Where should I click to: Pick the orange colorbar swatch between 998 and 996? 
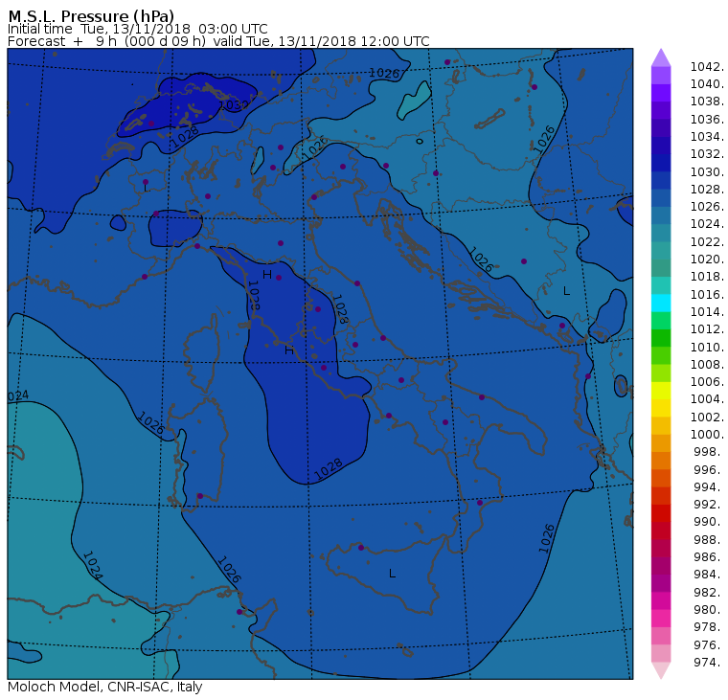[x=661, y=461]
